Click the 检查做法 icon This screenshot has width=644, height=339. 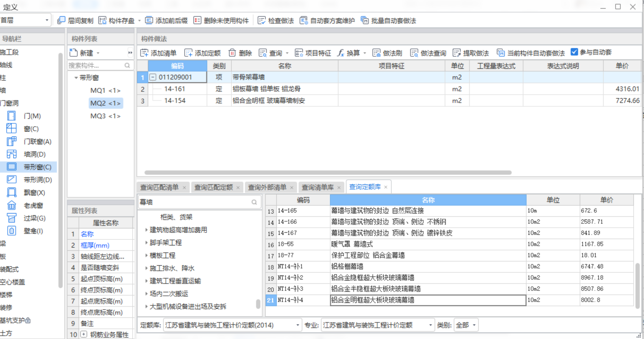(x=262, y=21)
